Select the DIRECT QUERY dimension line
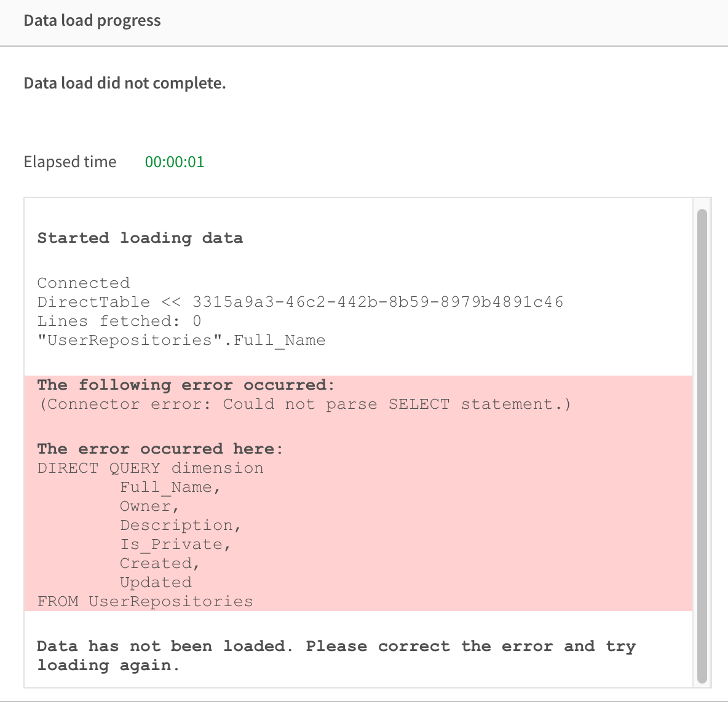 (x=150, y=468)
